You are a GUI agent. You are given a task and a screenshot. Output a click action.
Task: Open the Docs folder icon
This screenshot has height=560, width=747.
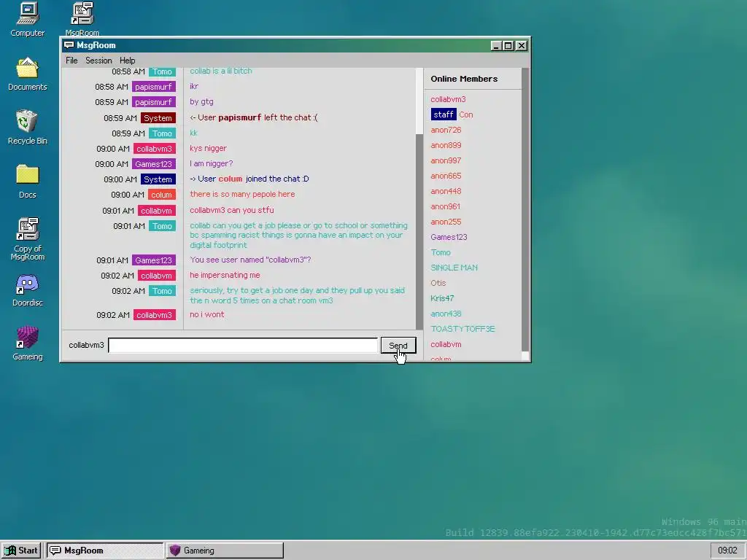tap(27, 182)
